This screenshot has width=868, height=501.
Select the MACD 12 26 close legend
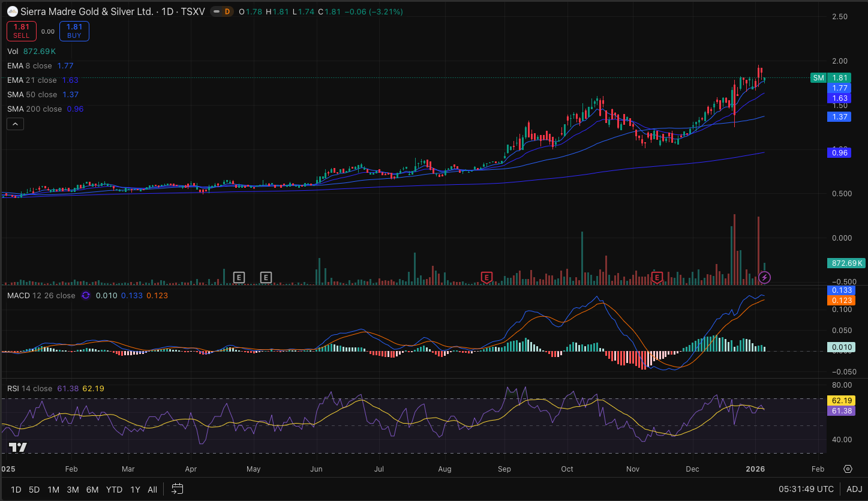[41, 295]
